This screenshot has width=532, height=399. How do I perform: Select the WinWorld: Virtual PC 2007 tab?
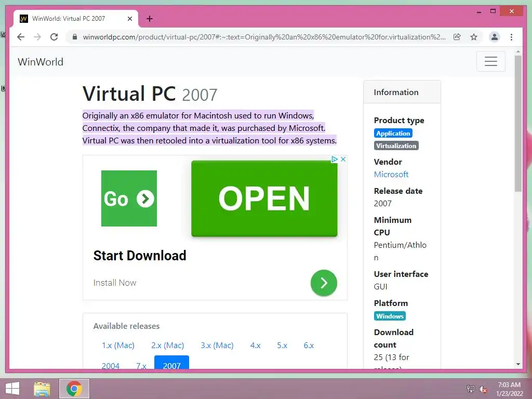(76, 19)
